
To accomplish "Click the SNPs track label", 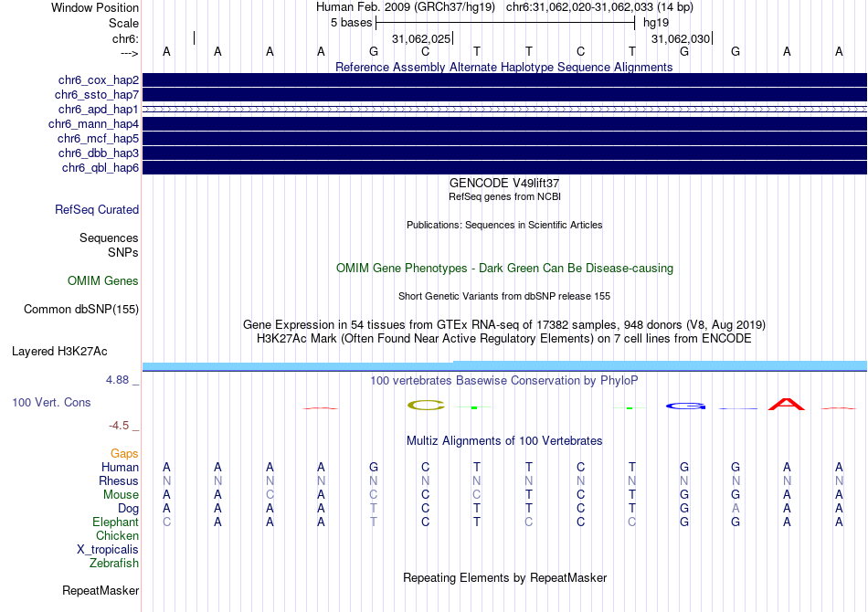I will (x=123, y=252).
